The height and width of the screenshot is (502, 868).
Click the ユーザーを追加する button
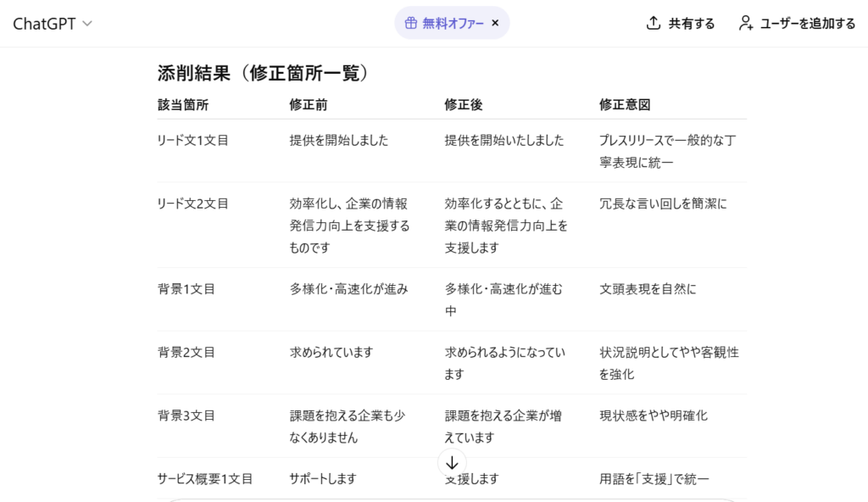tap(798, 23)
